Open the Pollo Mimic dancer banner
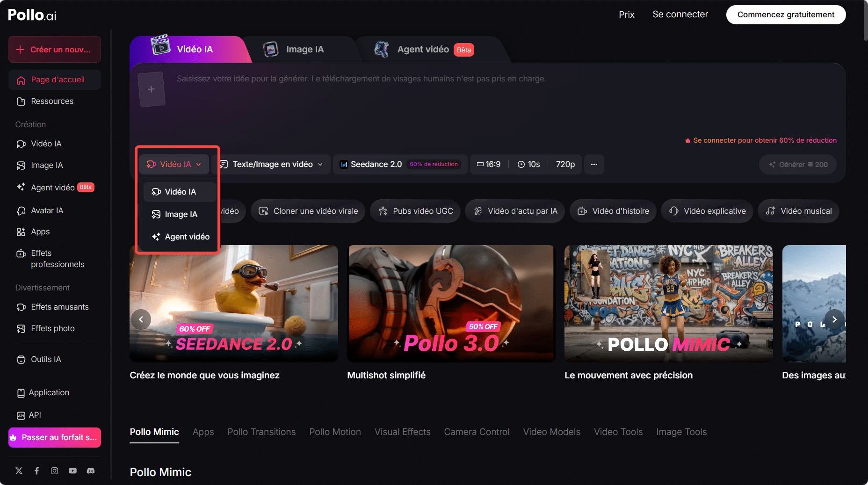The width and height of the screenshot is (868, 485). point(669,304)
